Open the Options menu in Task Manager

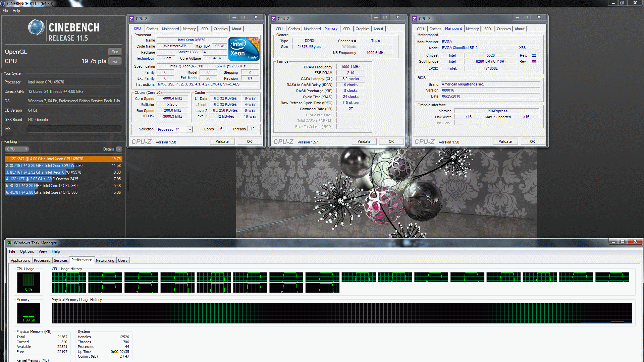pyautogui.click(x=27, y=251)
